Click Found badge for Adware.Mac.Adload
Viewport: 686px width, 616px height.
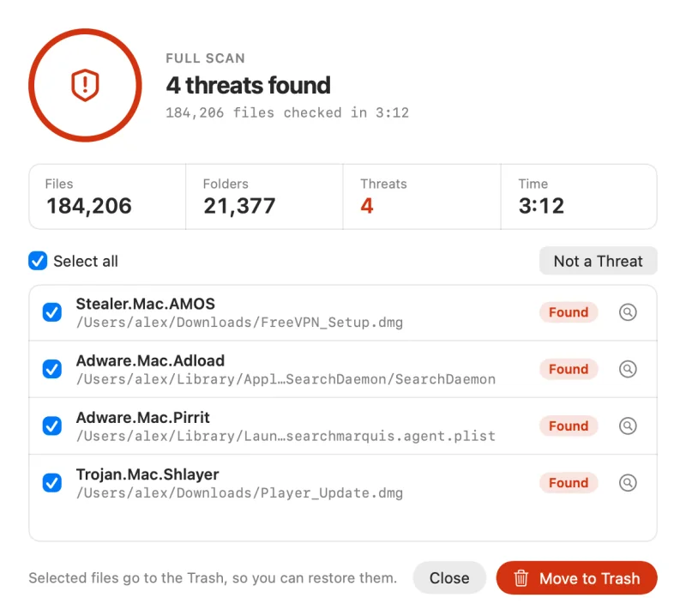coord(569,369)
